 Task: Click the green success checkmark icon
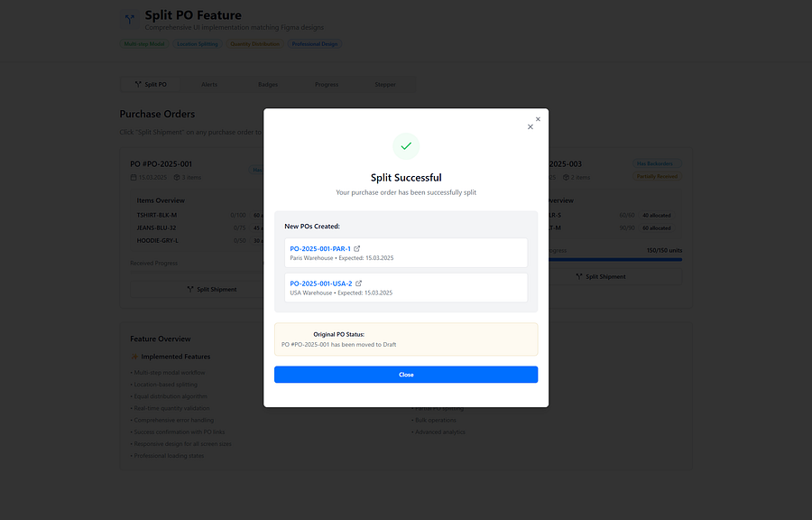(x=406, y=146)
